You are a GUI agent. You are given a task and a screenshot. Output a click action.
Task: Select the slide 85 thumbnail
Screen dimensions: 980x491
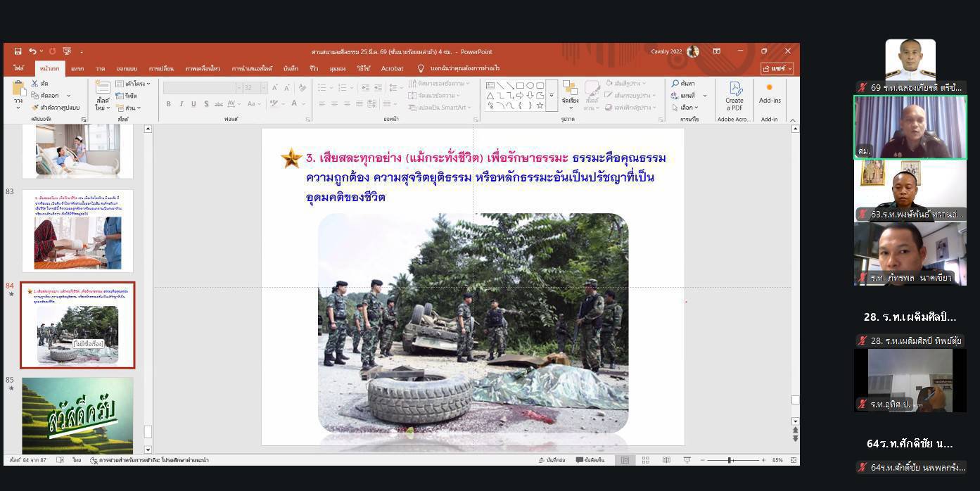77,415
